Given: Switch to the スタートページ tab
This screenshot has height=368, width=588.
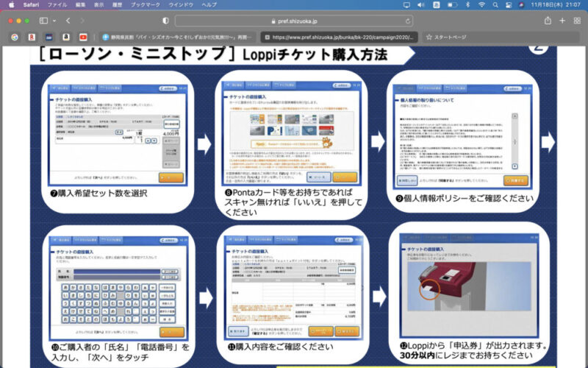Looking at the screenshot, I should pyautogui.click(x=446, y=38).
